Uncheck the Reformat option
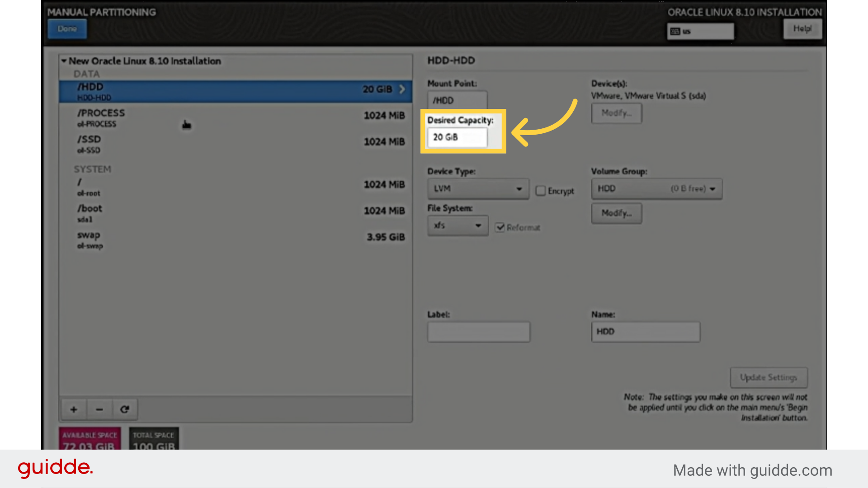This screenshot has width=868, height=488. point(500,227)
